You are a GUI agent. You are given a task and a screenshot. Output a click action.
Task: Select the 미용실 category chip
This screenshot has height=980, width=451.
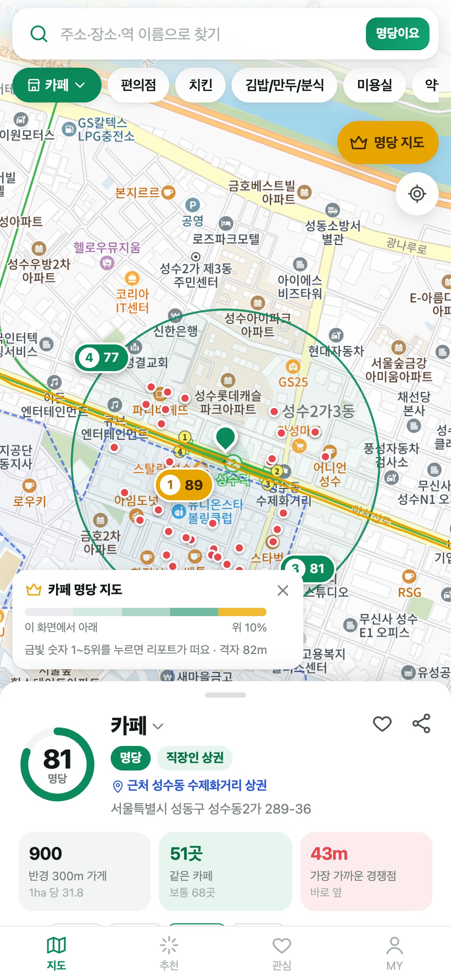374,85
